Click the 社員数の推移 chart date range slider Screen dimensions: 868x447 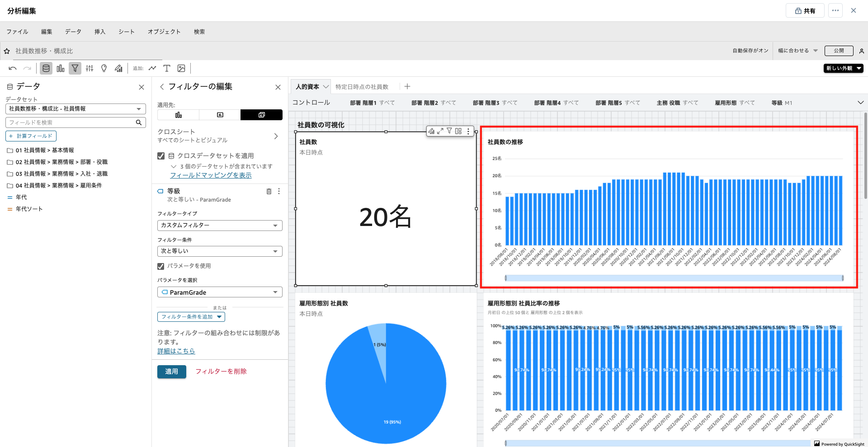(674, 278)
